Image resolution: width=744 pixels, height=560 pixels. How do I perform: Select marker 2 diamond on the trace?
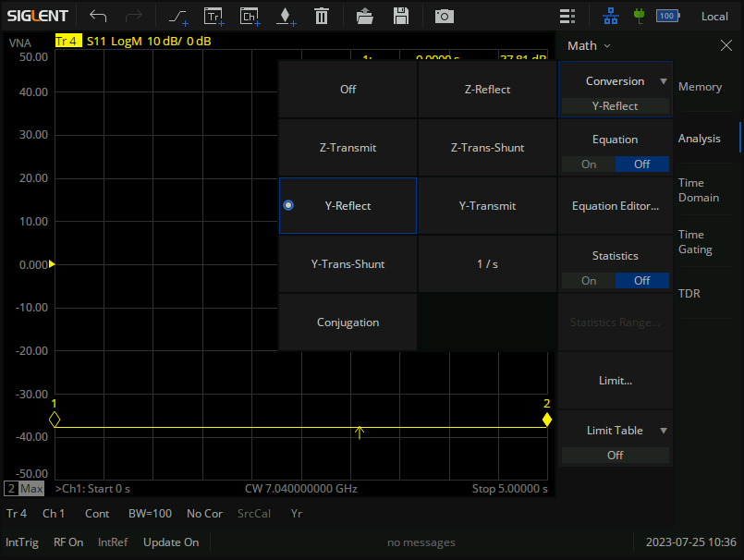[546, 420]
